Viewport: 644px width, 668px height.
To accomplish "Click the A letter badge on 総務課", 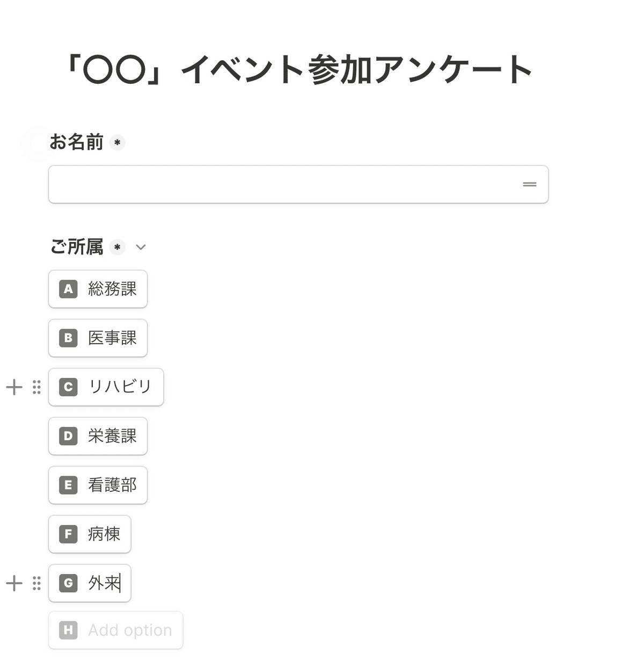I will coord(68,289).
